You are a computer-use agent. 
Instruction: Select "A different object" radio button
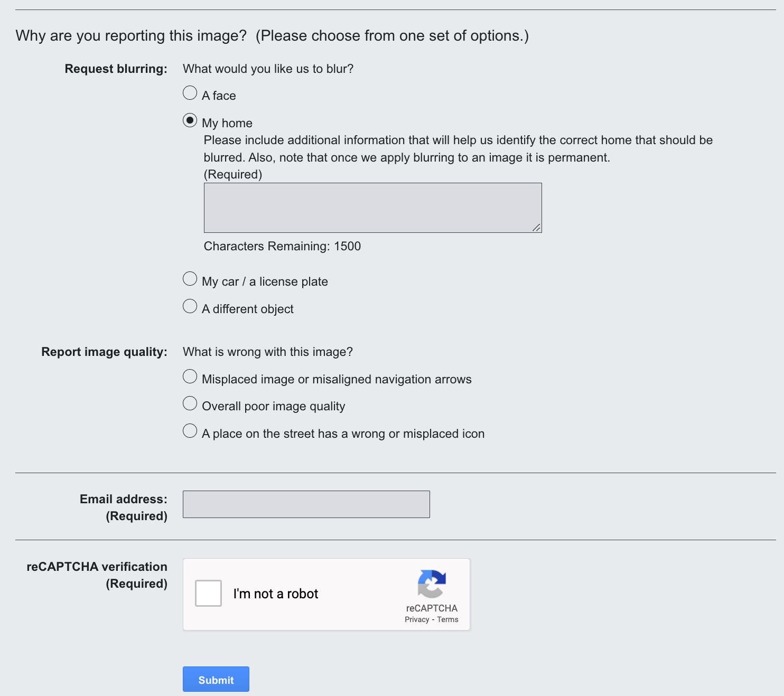190,306
